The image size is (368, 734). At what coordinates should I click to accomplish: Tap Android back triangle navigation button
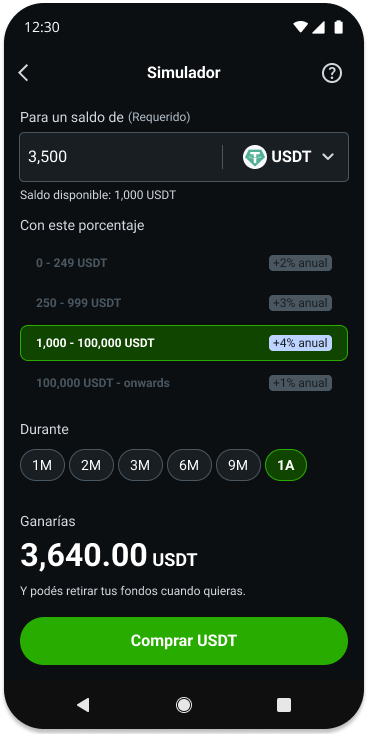coord(83,705)
